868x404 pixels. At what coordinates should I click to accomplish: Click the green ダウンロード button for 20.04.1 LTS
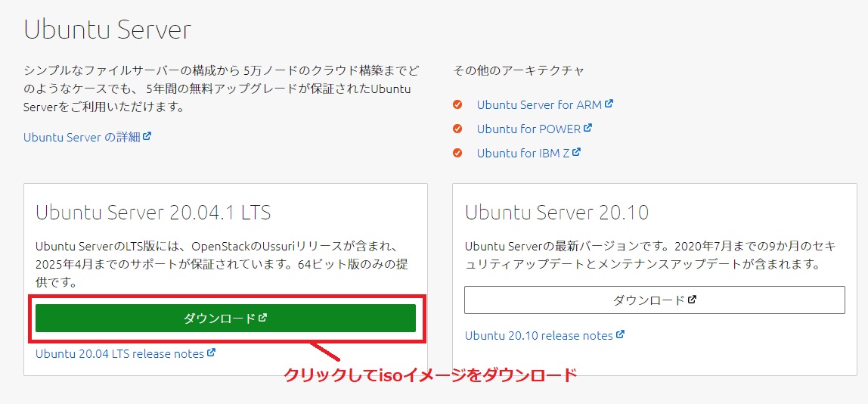coord(225,318)
